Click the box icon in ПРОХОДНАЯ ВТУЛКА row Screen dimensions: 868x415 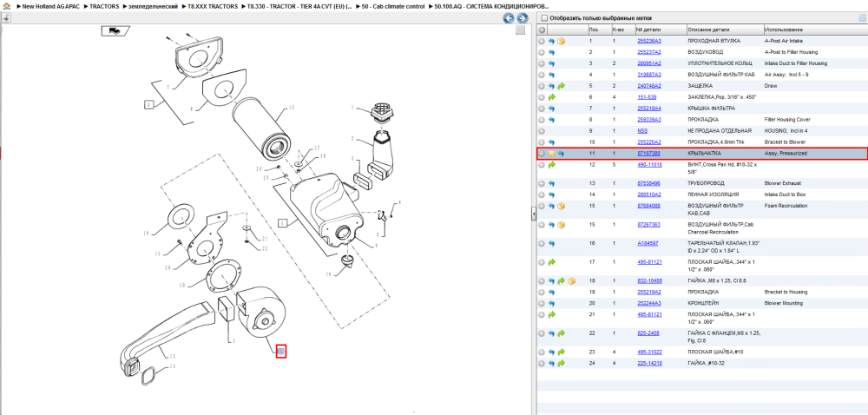coord(562,42)
